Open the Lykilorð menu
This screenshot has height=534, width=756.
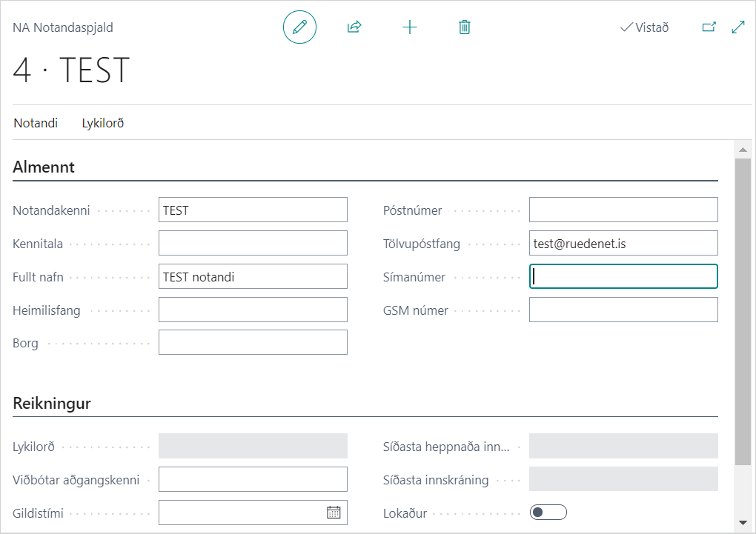pyautogui.click(x=102, y=123)
